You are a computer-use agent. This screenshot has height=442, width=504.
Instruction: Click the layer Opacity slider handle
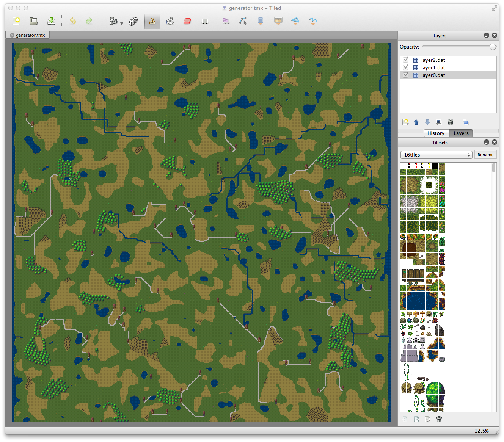tap(493, 47)
